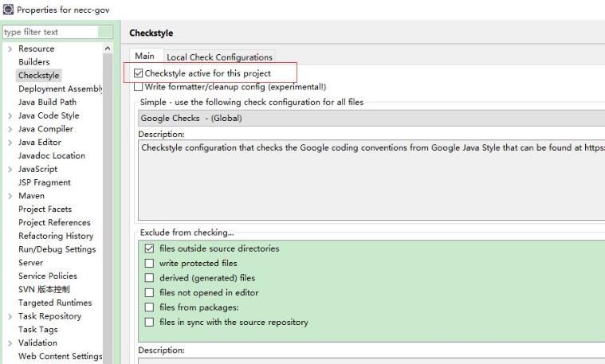Enable files not opened in editor
The height and width of the screenshot is (364, 605).
(x=149, y=292)
